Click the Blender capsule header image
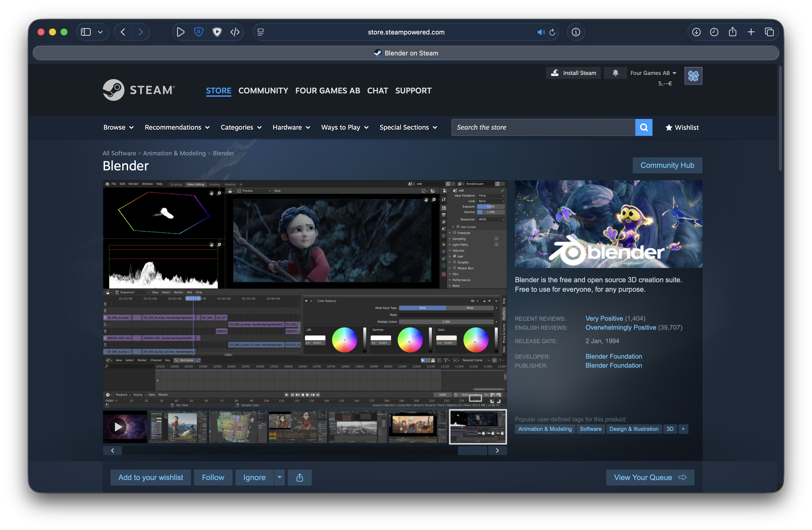812x530 pixels. coord(609,224)
